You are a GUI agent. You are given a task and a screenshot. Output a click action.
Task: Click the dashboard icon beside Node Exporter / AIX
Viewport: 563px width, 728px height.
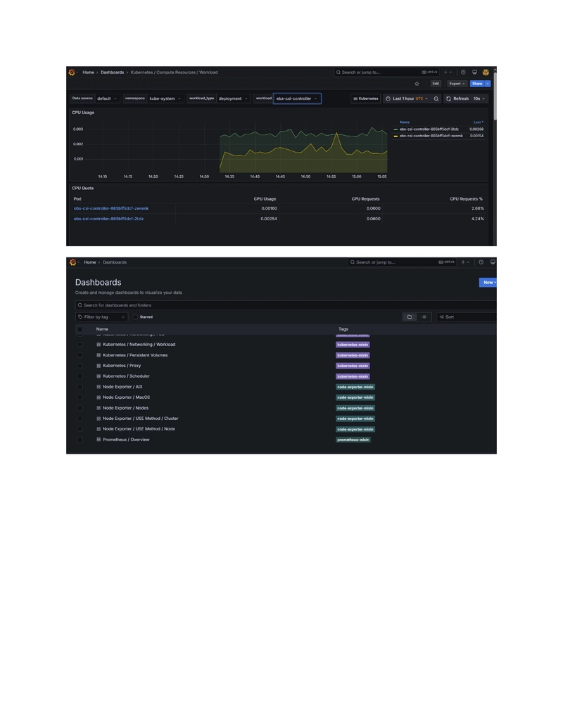point(99,387)
